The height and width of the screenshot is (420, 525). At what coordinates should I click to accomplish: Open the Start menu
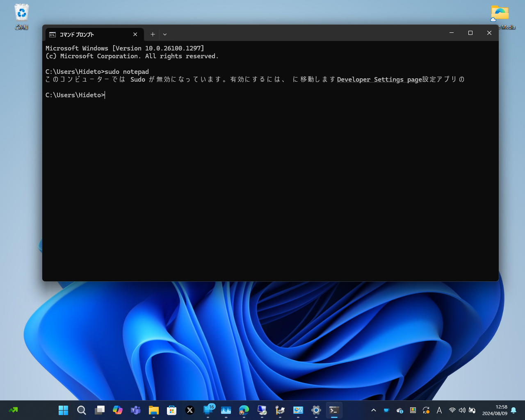(63, 410)
